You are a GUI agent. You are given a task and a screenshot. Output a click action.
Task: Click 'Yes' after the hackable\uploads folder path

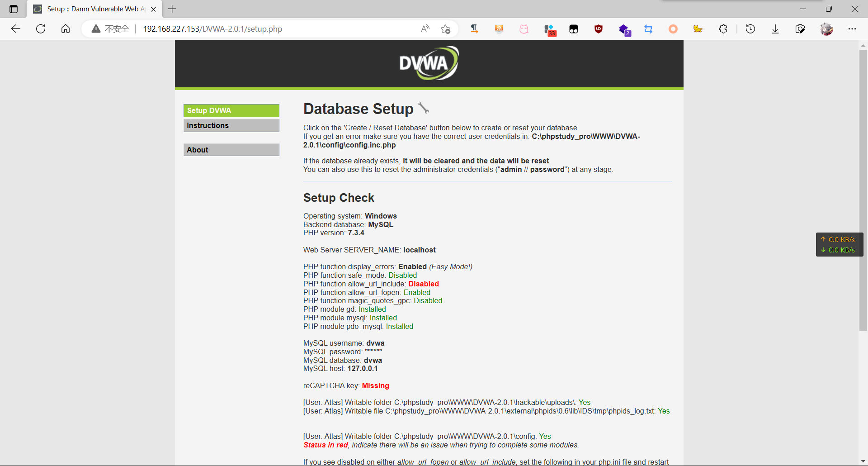point(585,403)
